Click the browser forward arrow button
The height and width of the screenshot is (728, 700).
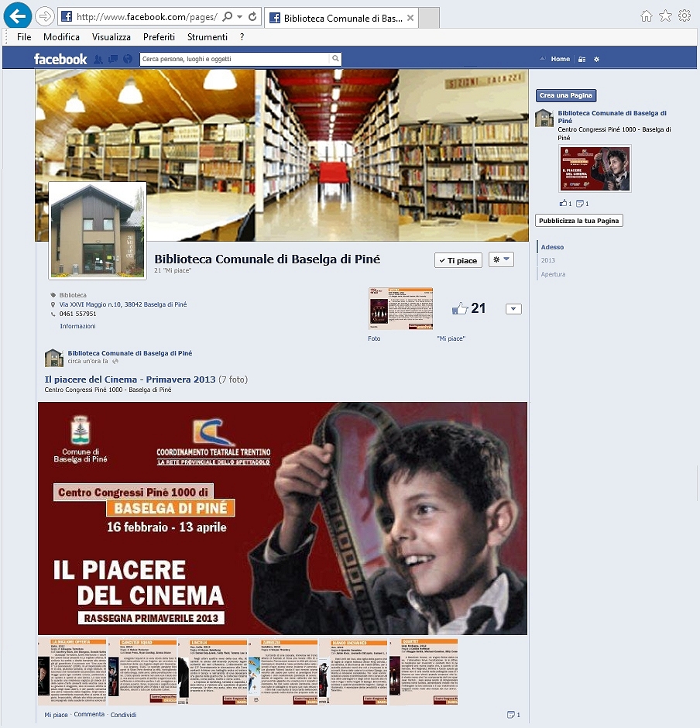[45, 17]
